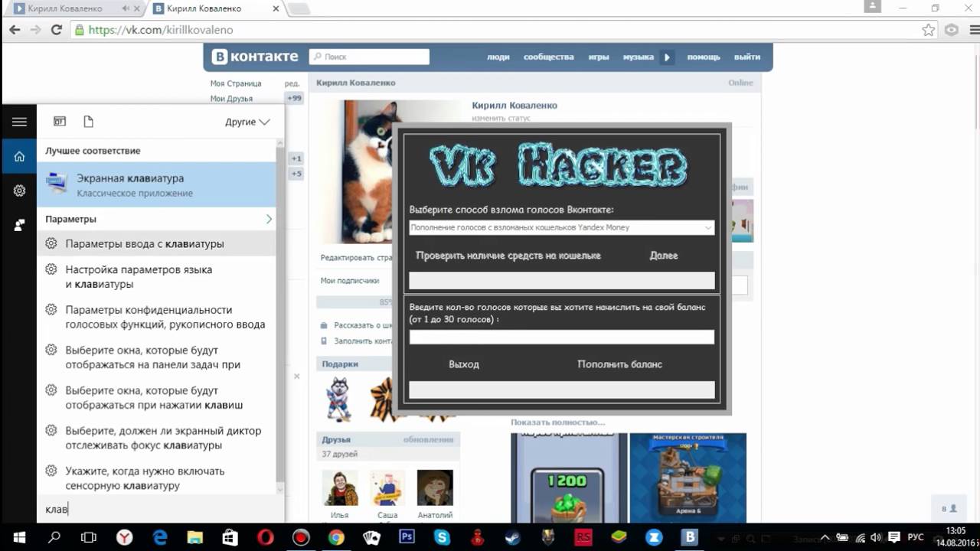Open игры in VK header menu

pos(599,57)
